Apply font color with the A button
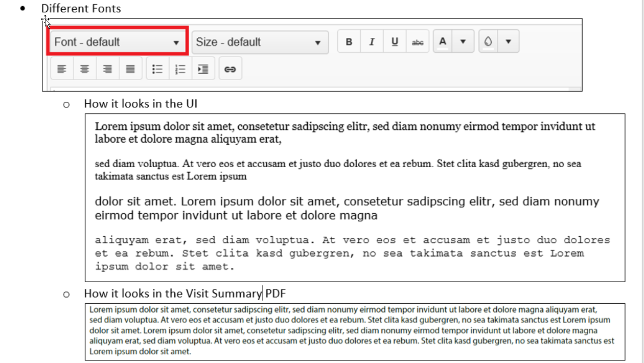 pos(443,42)
